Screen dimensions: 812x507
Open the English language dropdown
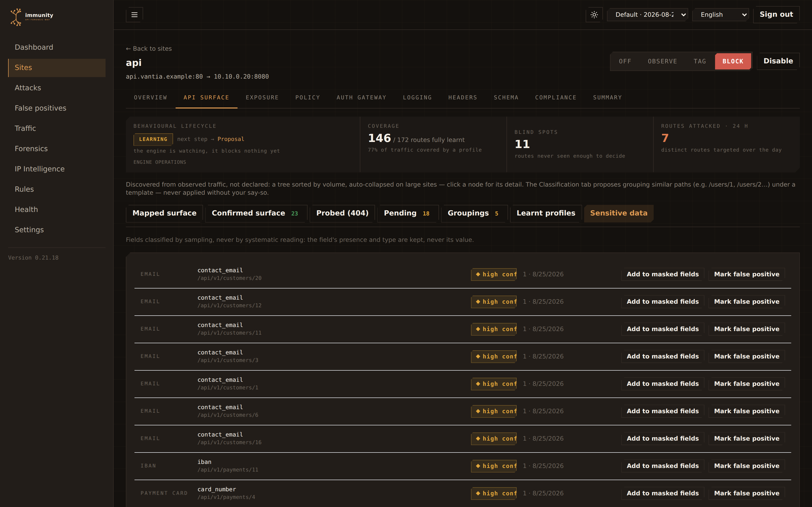coord(721,15)
